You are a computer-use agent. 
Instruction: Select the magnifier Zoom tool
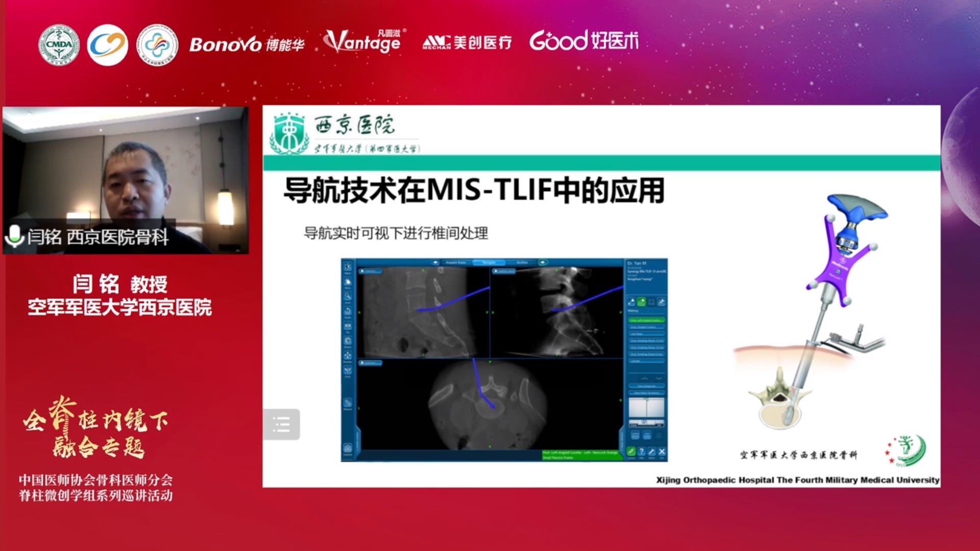(x=348, y=296)
